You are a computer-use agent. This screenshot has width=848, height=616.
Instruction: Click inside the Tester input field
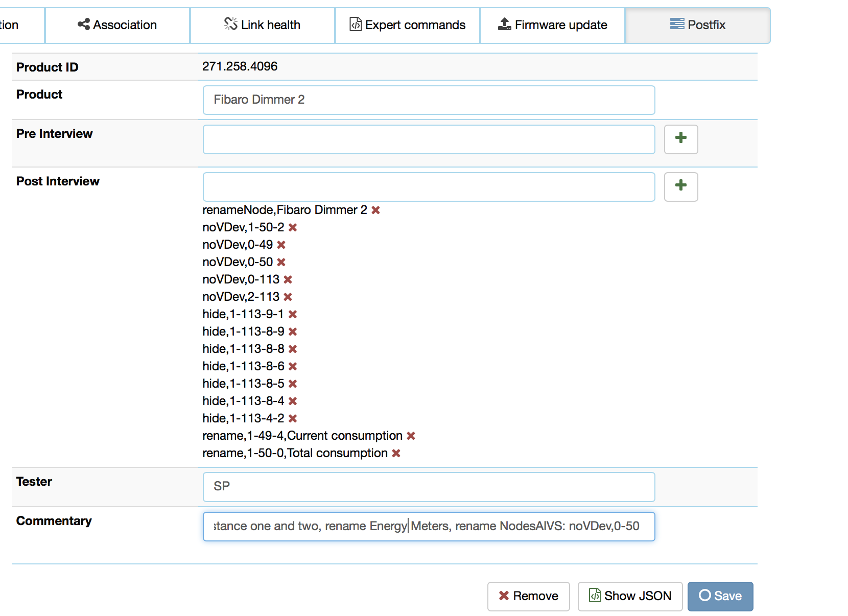[429, 487]
